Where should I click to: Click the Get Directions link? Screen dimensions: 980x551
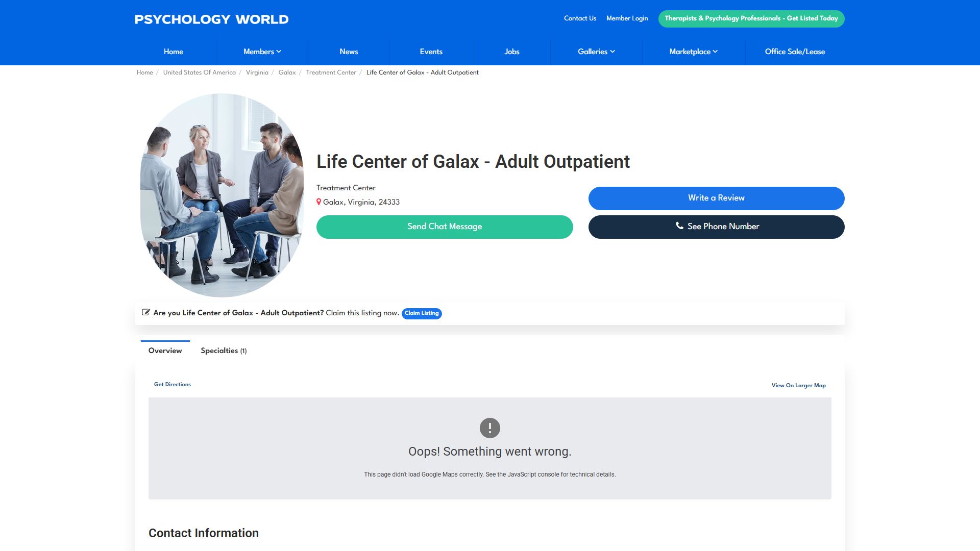click(173, 384)
